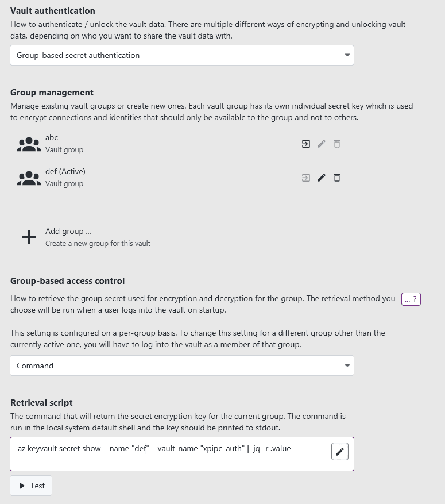445x504 pixels.
Task: Open the Vault authentication method dropdown
Action: point(181,56)
